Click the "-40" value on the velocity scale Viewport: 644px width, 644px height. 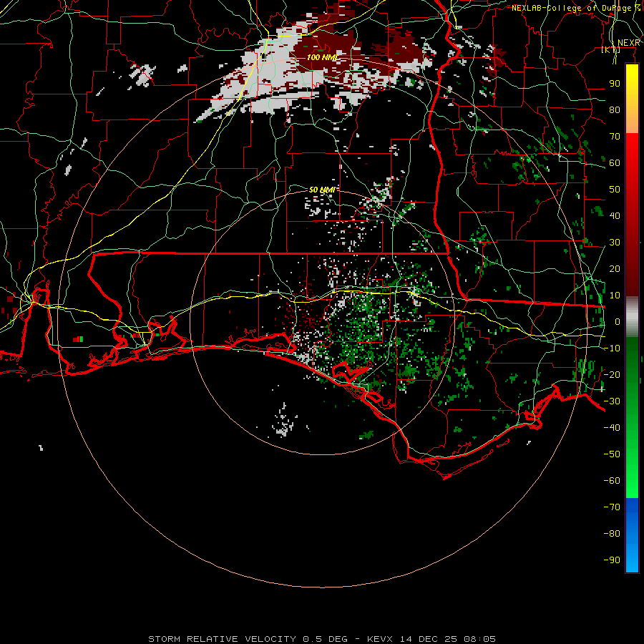click(x=612, y=428)
